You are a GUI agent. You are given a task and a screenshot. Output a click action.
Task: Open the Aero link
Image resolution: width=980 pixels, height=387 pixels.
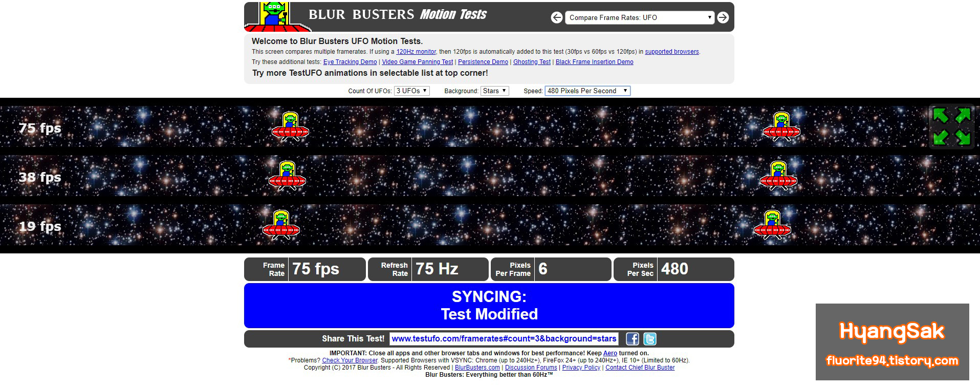[610, 353]
